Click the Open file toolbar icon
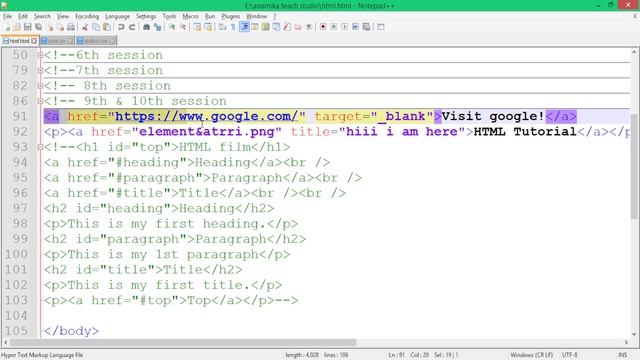The width and height of the screenshot is (640, 360). [17, 27]
